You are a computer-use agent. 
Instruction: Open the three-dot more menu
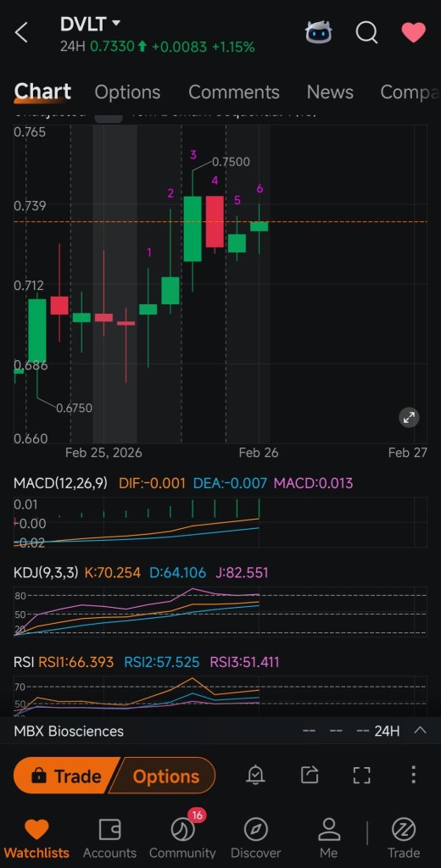[413, 775]
